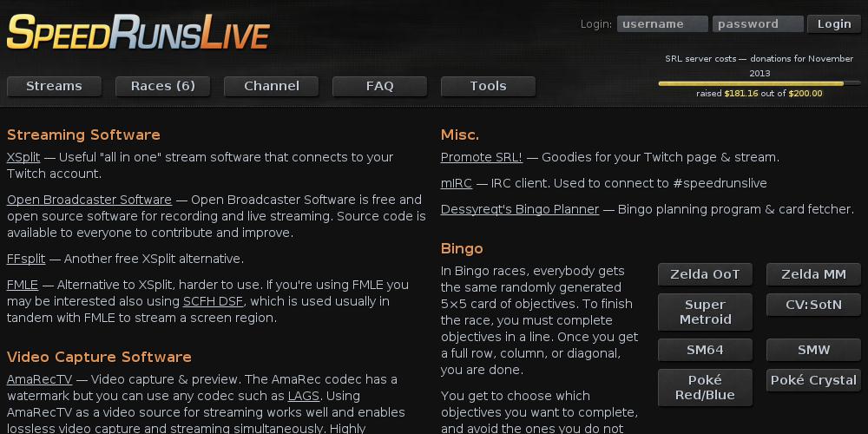
Task: Open the Streams page
Action: click(x=54, y=86)
